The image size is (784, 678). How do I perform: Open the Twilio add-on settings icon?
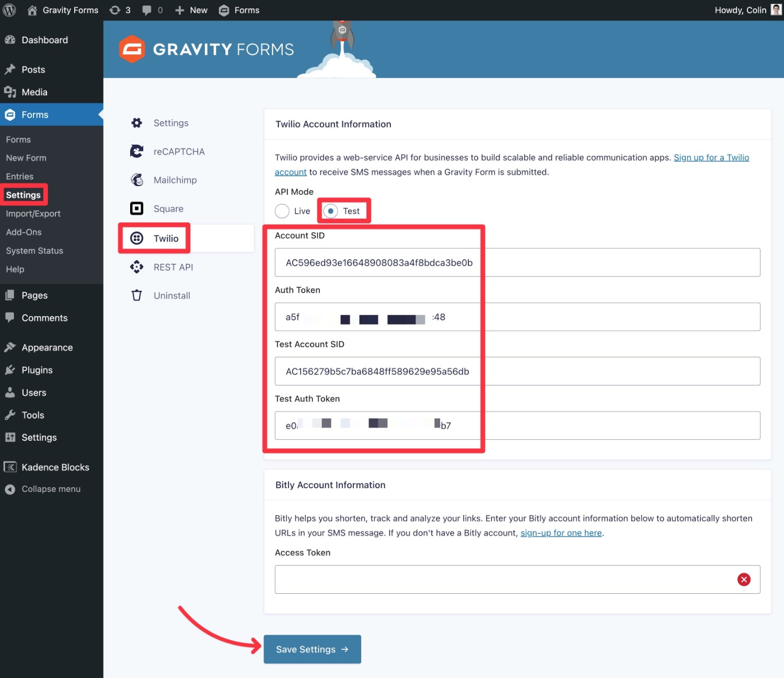pyautogui.click(x=136, y=238)
